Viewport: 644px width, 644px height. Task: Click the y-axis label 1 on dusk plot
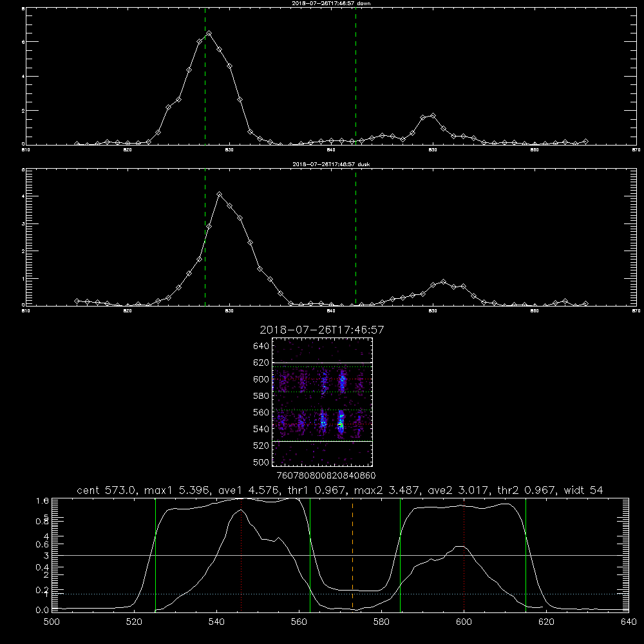coord(23,278)
